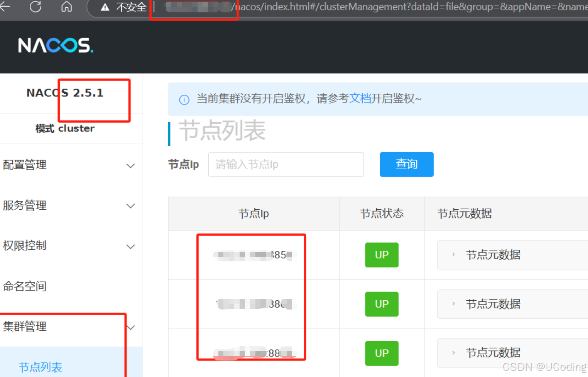This screenshot has height=377, width=588.
Task: Click the NACOS logo in header
Action: (56, 45)
